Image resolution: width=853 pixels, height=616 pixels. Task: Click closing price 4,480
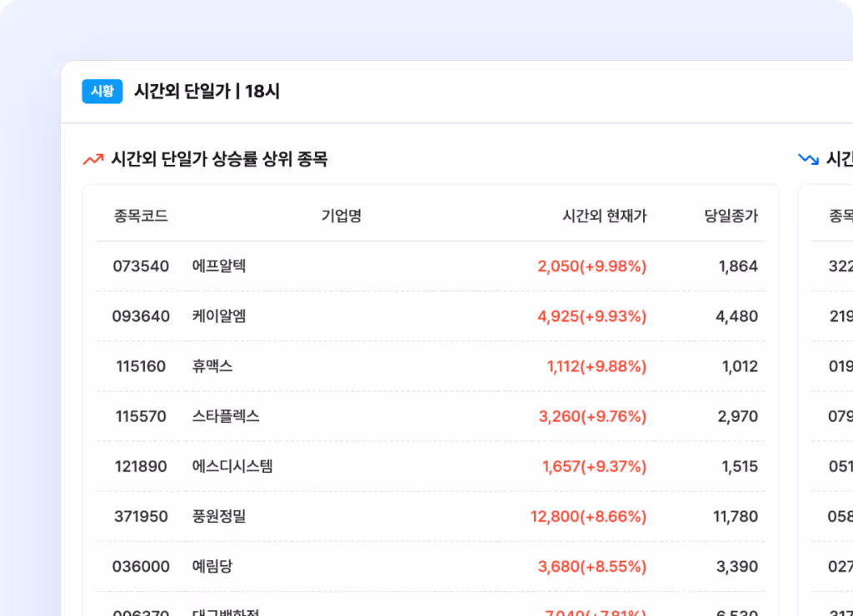pos(736,316)
